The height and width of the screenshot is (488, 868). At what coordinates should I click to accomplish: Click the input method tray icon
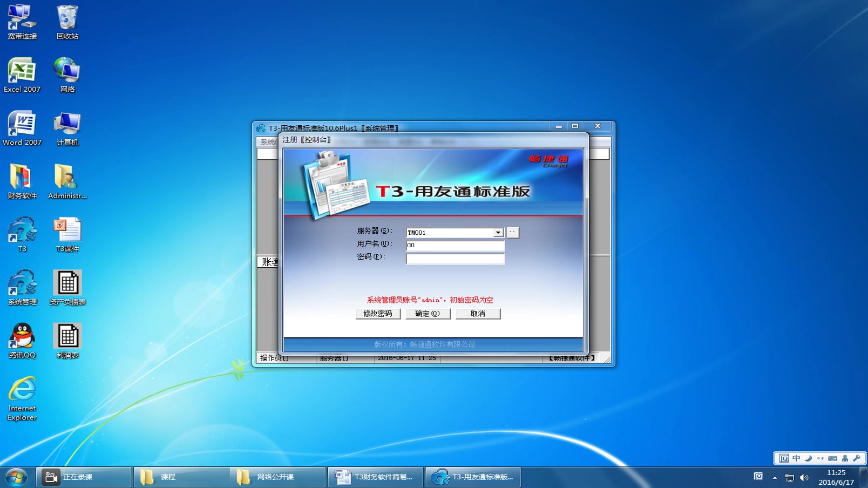click(x=758, y=477)
